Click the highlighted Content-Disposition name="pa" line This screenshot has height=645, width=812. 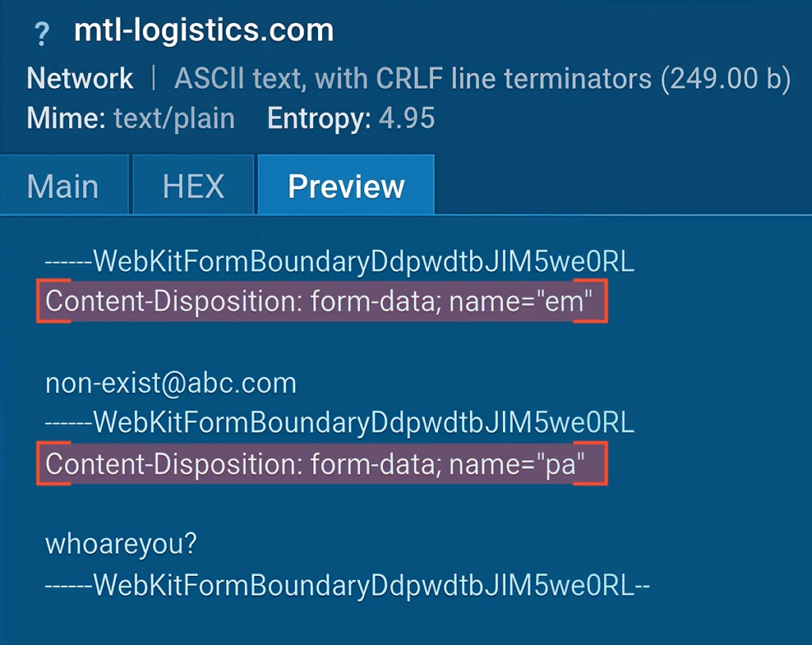320,464
